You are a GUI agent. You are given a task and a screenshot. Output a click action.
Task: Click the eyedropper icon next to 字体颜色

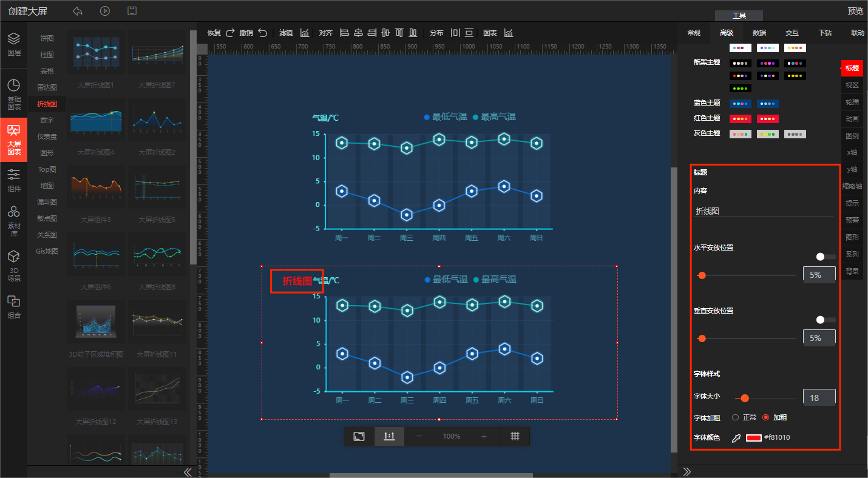pos(736,438)
